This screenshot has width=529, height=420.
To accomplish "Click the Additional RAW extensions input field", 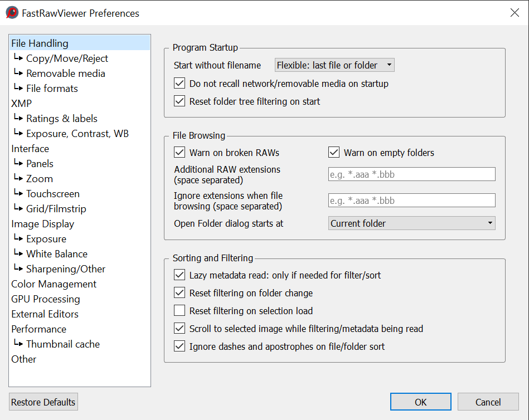I will [x=411, y=174].
